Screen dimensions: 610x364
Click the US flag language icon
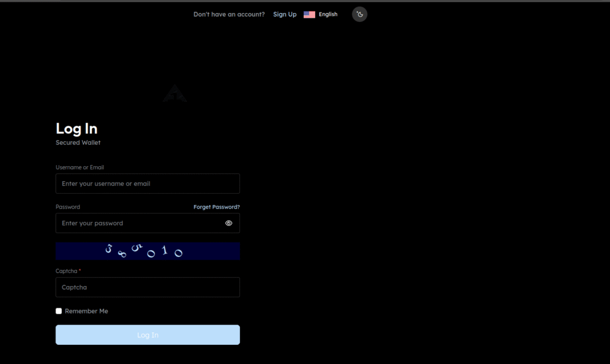tap(309, 14)
